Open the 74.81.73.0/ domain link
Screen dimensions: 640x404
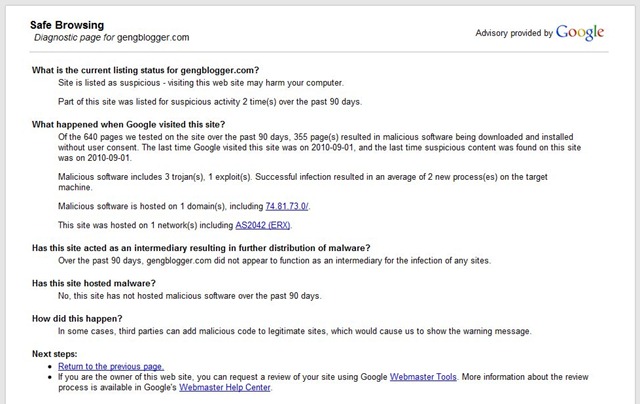pos(287,206)
